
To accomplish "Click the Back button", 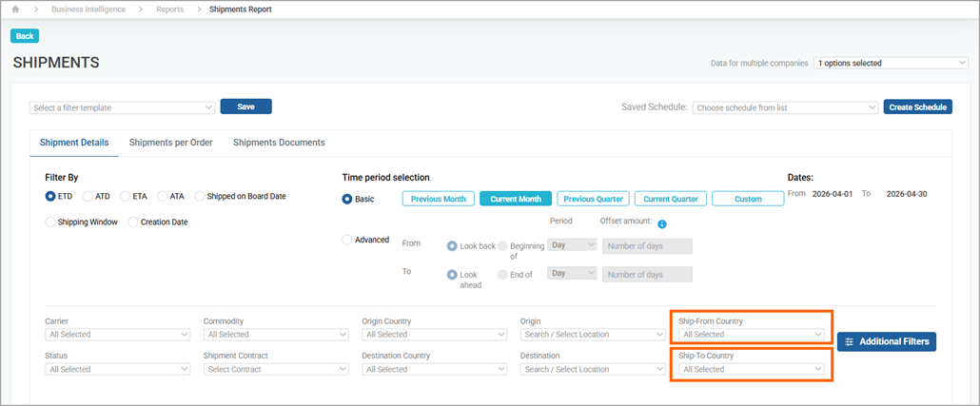I will click(25, 36).
